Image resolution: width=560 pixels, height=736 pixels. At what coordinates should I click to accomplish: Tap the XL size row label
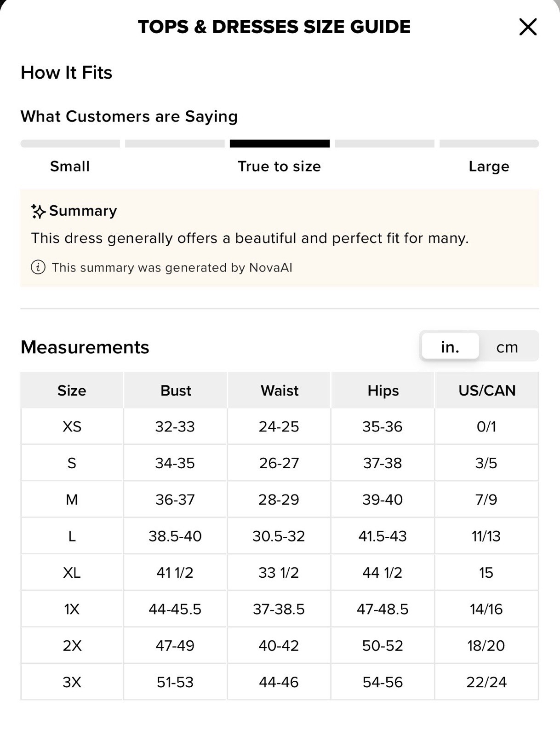[72, 573]
